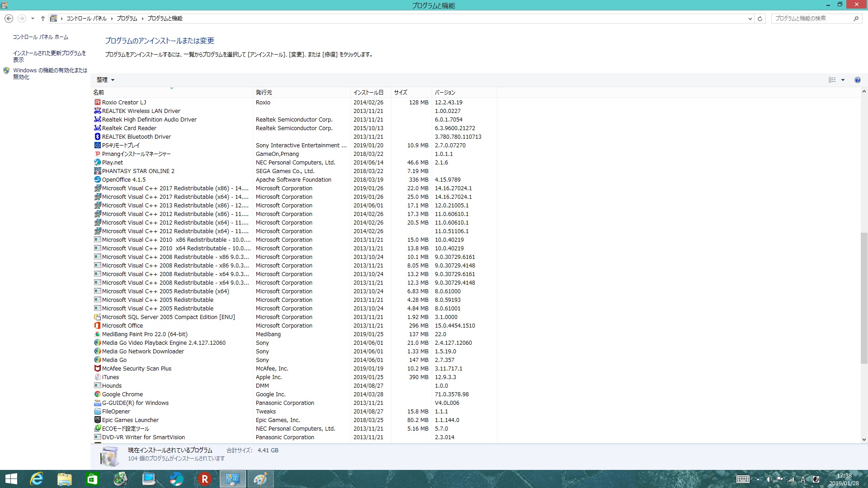The image size is (868, 488).
Task: Open Internet Explorer from the taskbar
Action: pyautogui.click(x=36, y=479)
